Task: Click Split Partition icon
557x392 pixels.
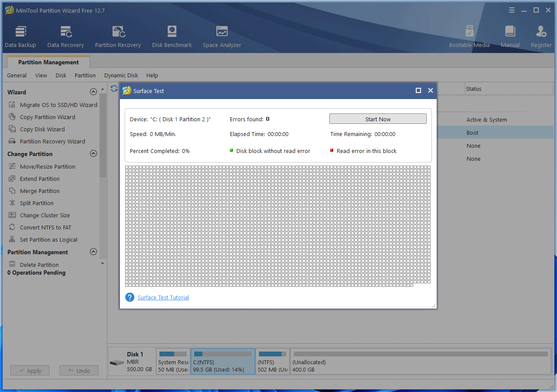Action: [12, 203]
